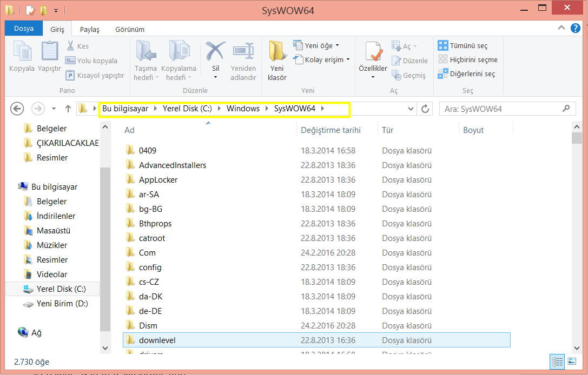Image resolution: width=588 pixels, height=375 pixels.
Task: Click the Up one level arrow
Action: tap(68, 109)
